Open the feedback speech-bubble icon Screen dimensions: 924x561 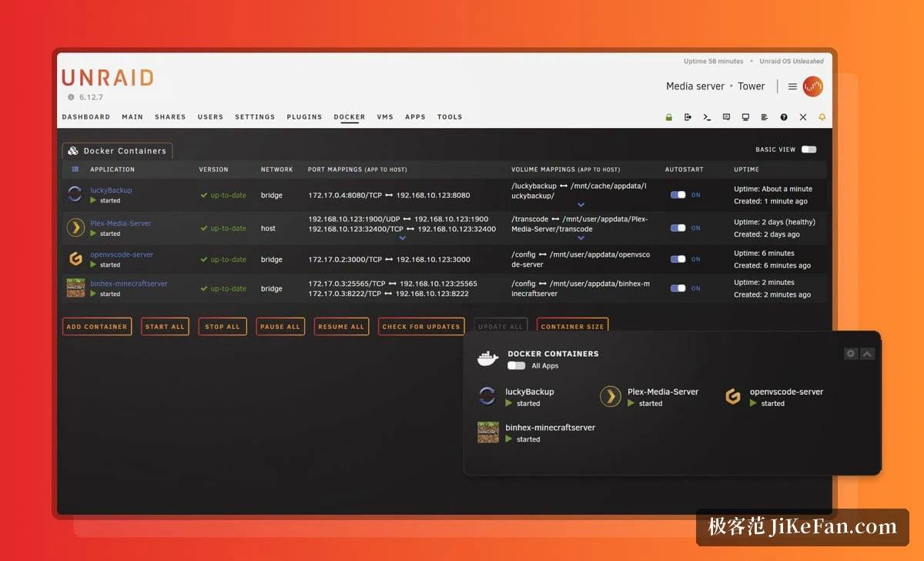click(x=726, y=117)
